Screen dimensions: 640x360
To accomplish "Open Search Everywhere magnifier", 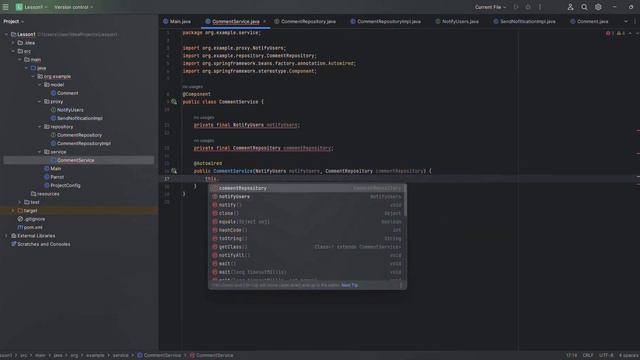I will click(x=584, y=7).
